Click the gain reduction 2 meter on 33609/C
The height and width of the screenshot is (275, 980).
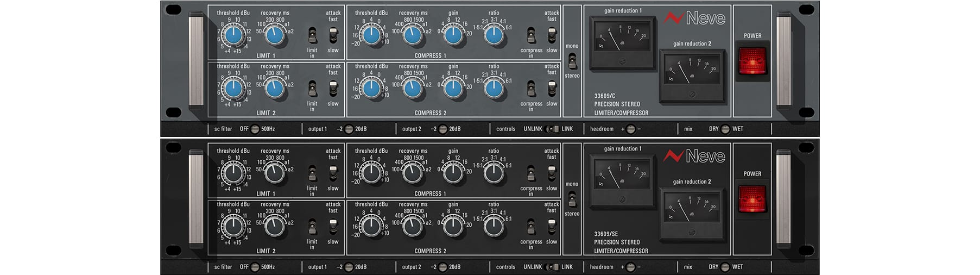692,76
